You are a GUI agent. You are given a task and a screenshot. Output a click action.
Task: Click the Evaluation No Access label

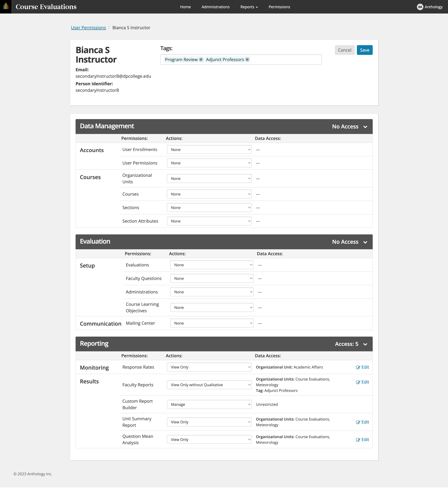pyautogui.click(x=345, y=242)
